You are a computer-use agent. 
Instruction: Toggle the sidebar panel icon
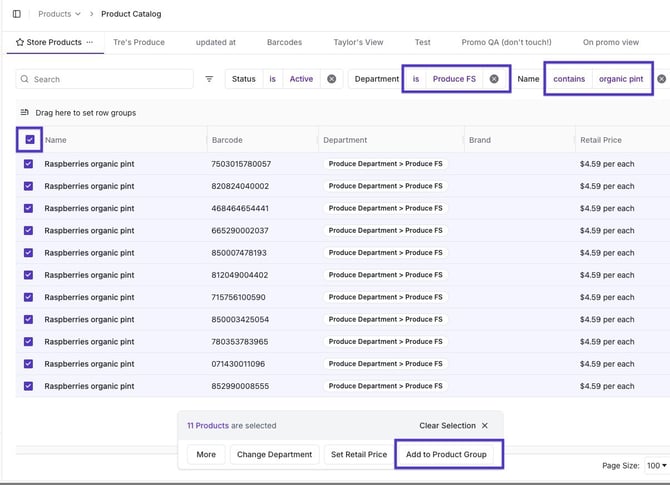coord(16,14)
